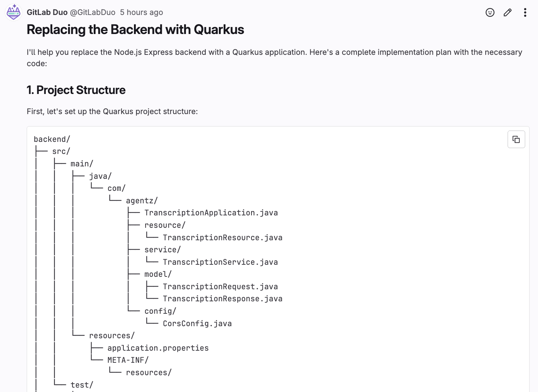Screen dimensions: 538x392
Task: Click the src/ folder in the tree
Action: (61, 151)
